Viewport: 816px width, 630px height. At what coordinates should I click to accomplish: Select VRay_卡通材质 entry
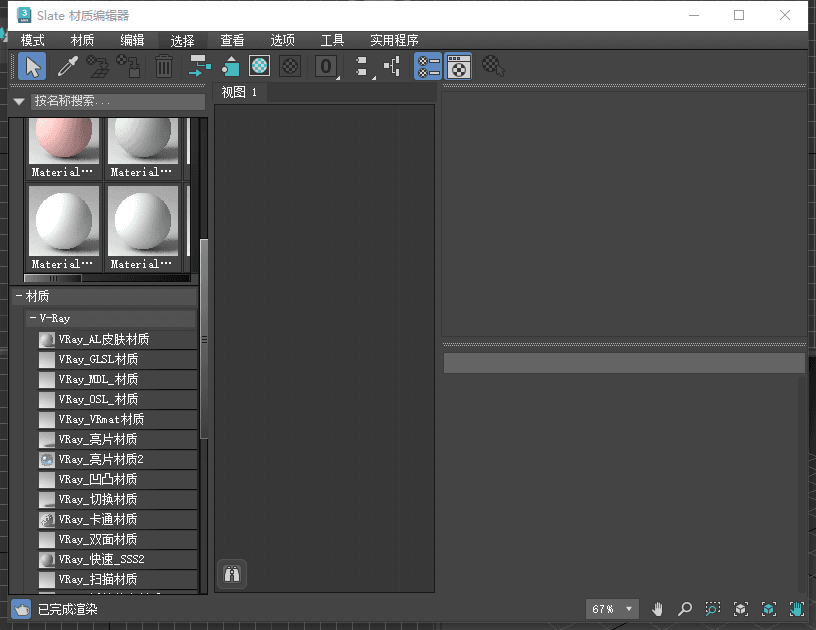coord(118,519)
